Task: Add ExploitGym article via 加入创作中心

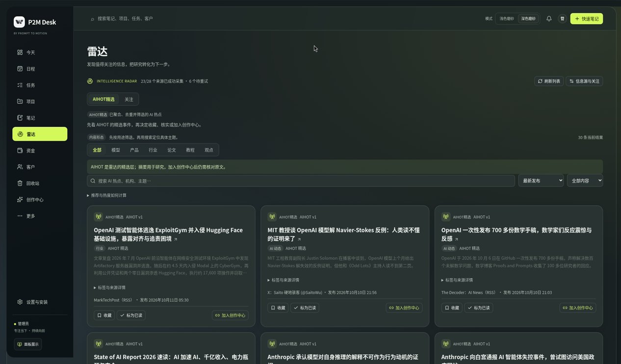Action: [230, 315]
